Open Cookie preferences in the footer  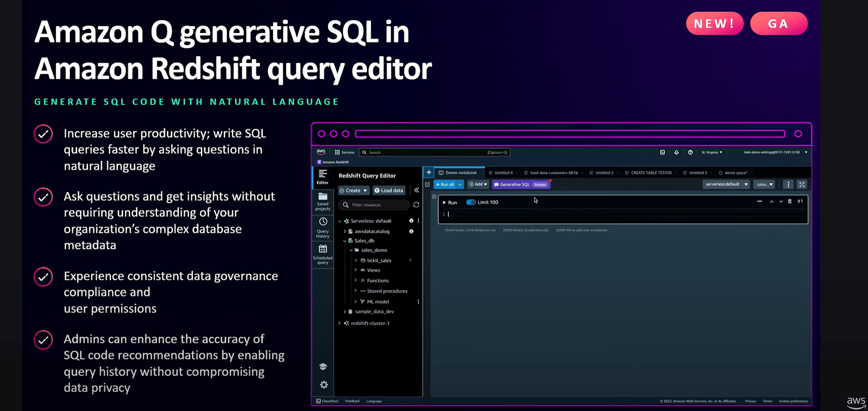(793, 401)
